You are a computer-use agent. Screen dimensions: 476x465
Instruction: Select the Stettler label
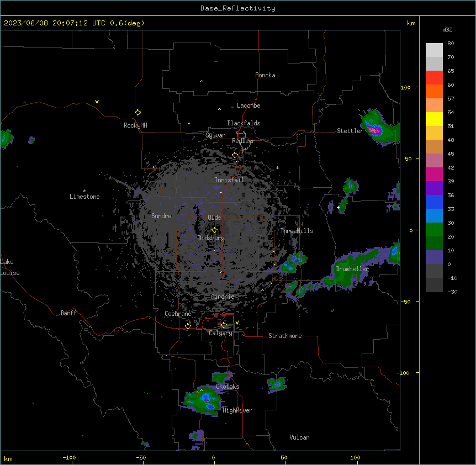tap(350, 131)
